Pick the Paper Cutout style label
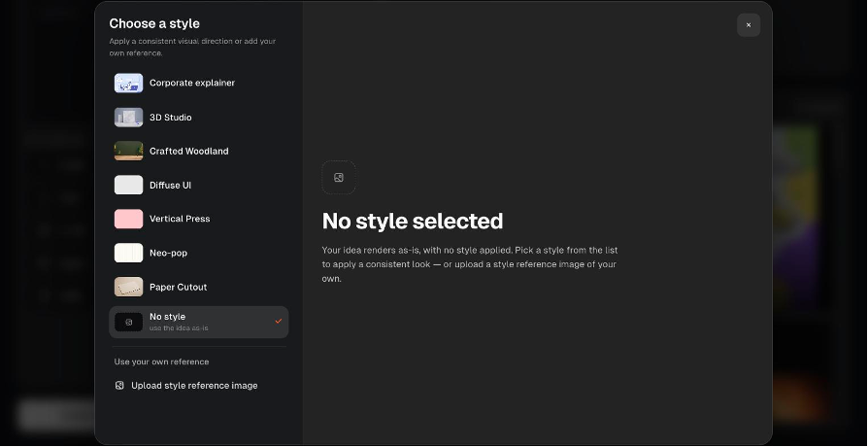 (179, 287)
